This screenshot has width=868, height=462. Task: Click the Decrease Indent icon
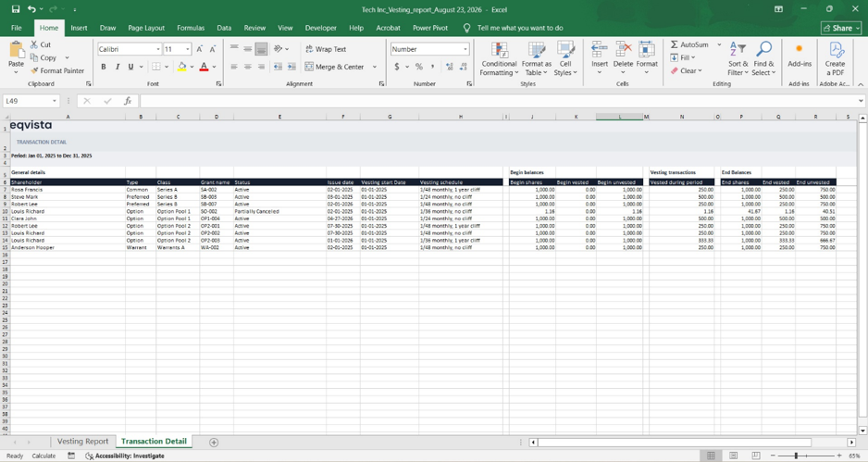click(278, 67)
